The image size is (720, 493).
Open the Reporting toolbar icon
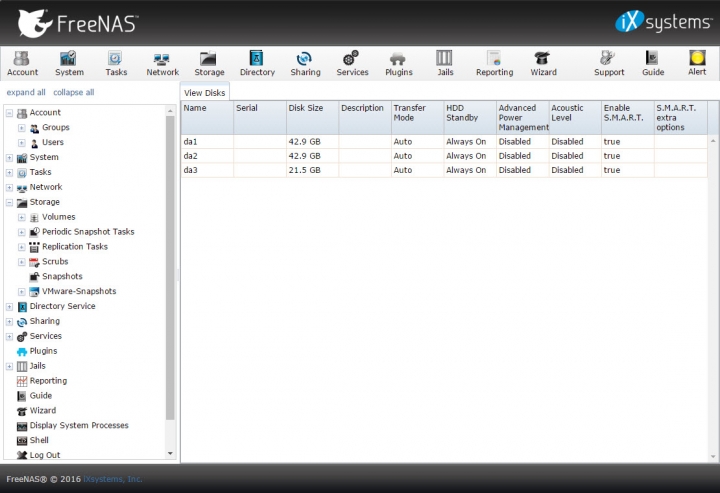(x=495, y=63)
